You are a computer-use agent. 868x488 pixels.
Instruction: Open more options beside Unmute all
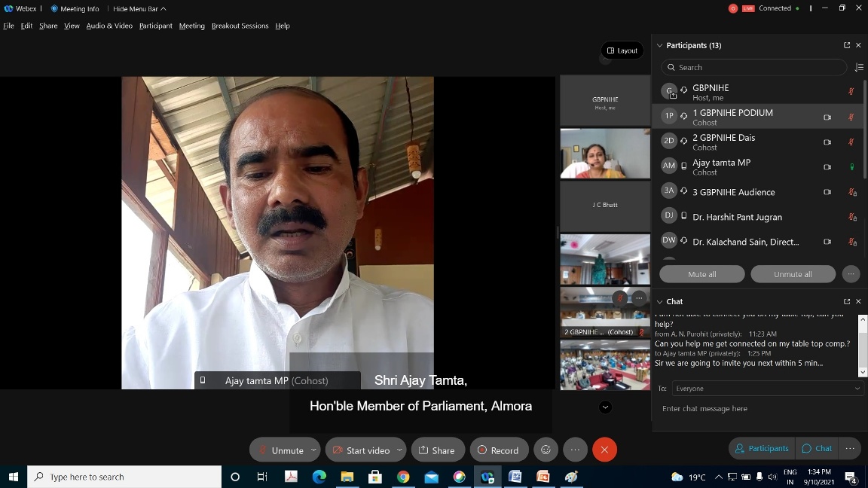tap(851, 274)
